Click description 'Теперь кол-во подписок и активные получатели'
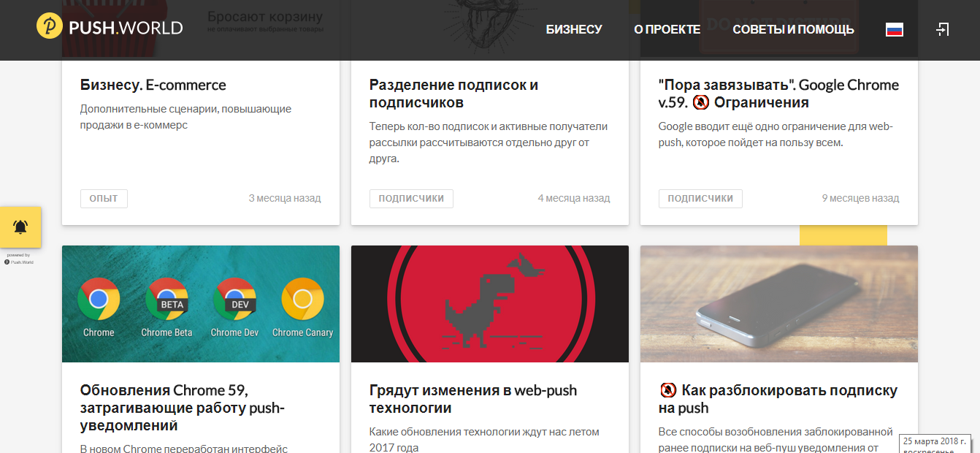This screenshot has width=980, height=453. 489,142
